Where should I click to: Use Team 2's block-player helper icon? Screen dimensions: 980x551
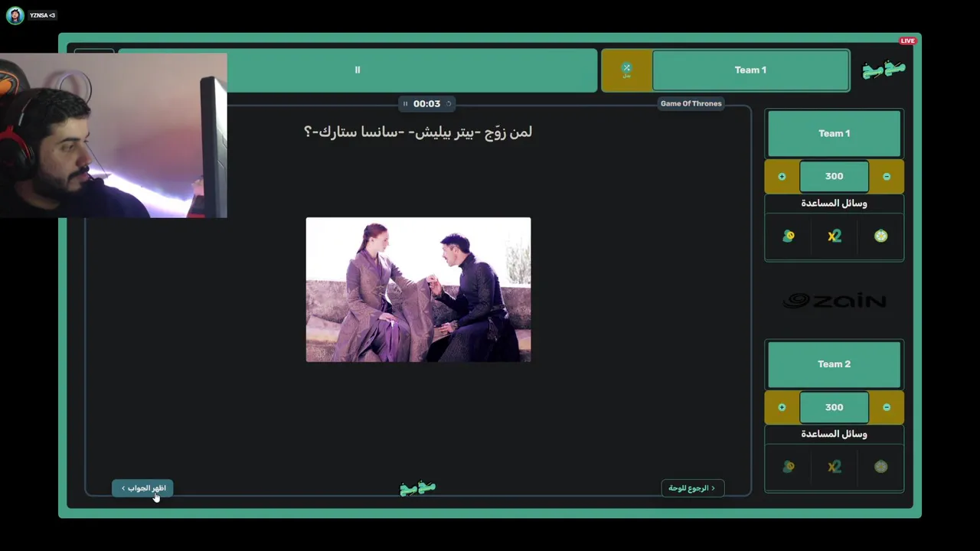(789, 467)
